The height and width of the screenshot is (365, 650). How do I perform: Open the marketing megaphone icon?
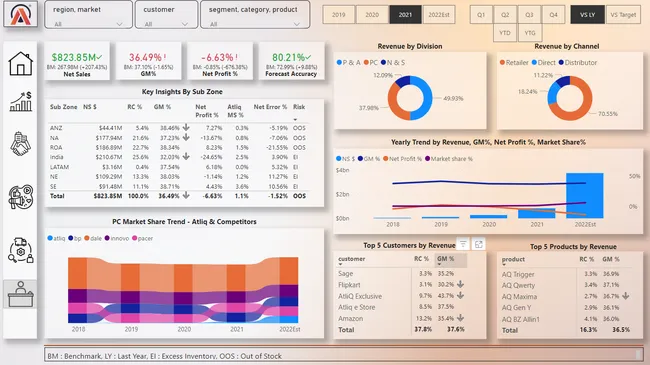(20, 197)
